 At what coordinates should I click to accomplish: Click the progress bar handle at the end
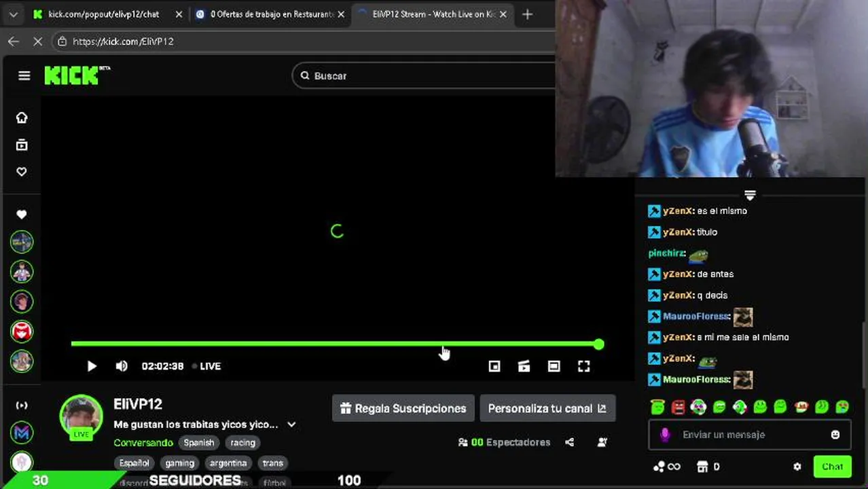pos(598,344)
